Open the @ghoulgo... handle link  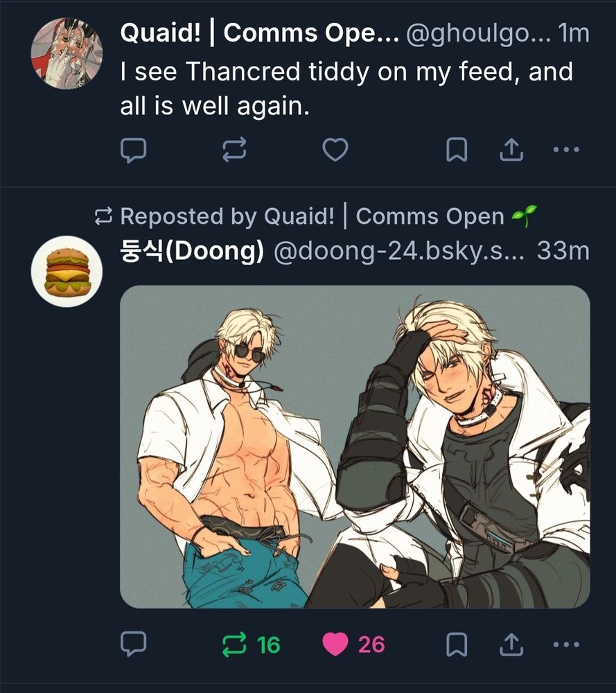478,33
